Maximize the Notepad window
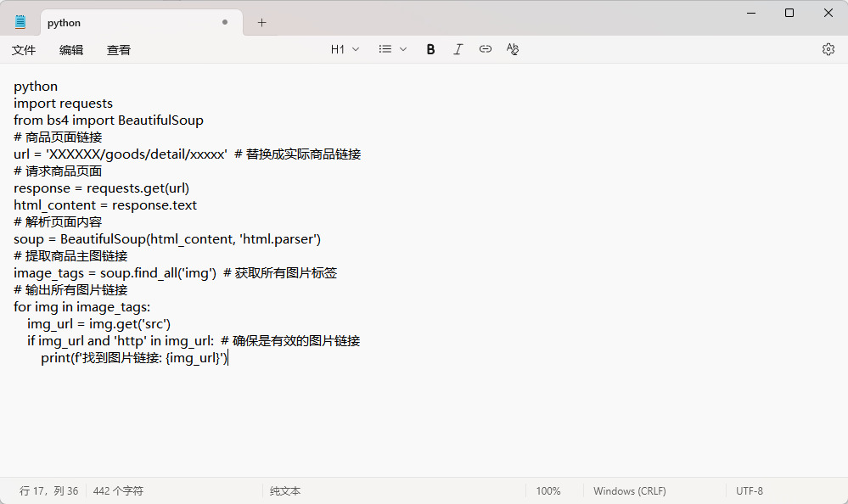 [x=789, y=13]
